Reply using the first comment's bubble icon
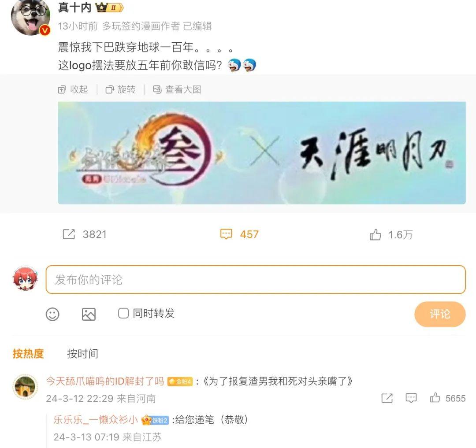The width and height of the screenshot is (476, 448). click(411, 398)
